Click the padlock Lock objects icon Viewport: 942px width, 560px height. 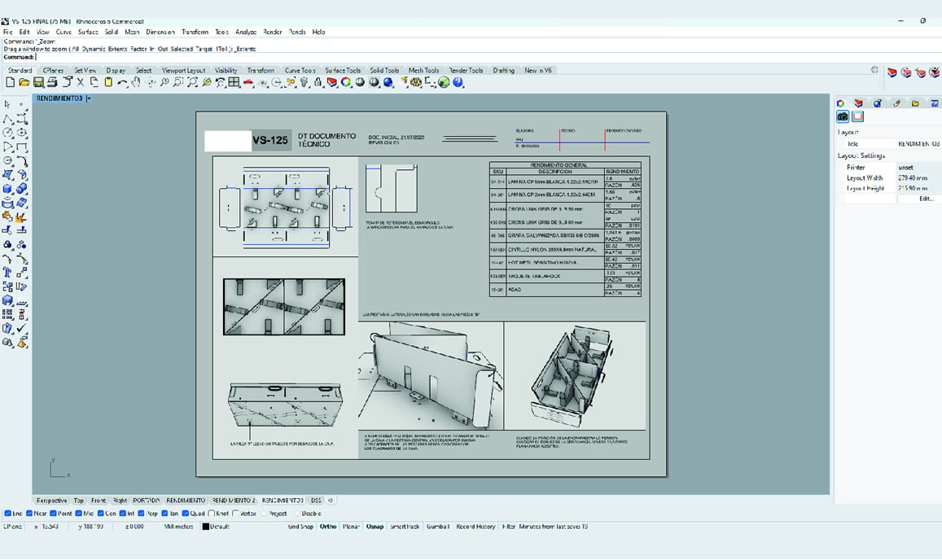pos(318,82)
